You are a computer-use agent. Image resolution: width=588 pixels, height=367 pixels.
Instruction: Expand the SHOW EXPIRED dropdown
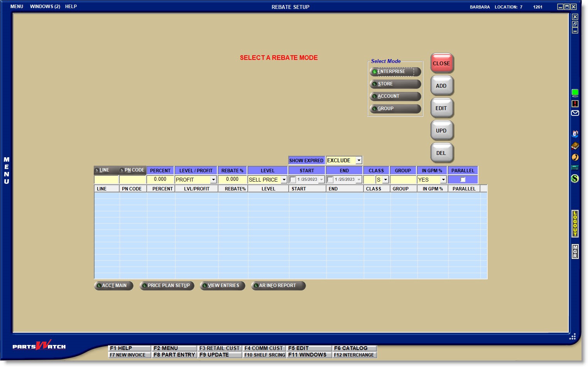[x=359, y=160]
